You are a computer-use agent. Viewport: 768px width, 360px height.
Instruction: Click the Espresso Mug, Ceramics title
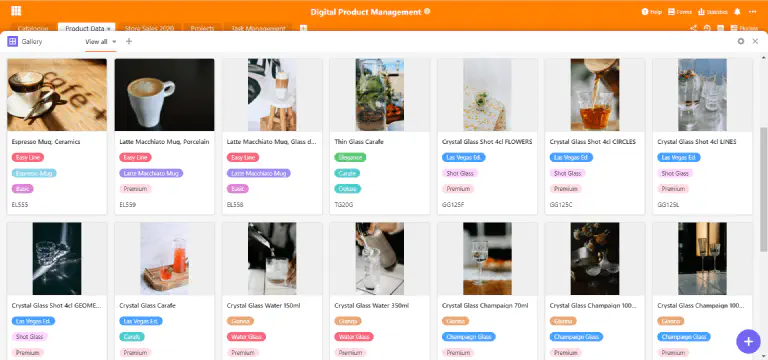[46, 142]
